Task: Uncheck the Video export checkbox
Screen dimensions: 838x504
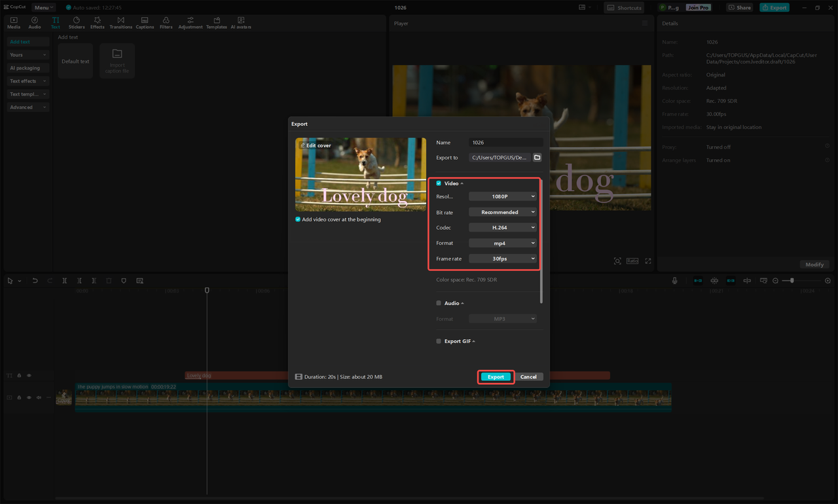Action: click(439, 183)
